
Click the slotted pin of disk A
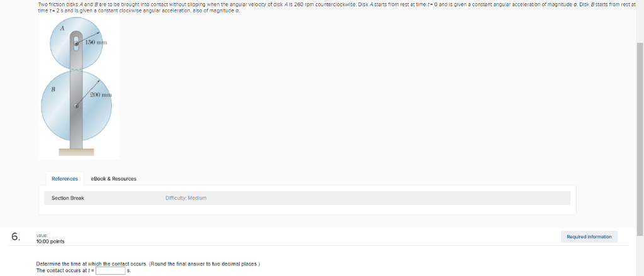tap(76, 43)
